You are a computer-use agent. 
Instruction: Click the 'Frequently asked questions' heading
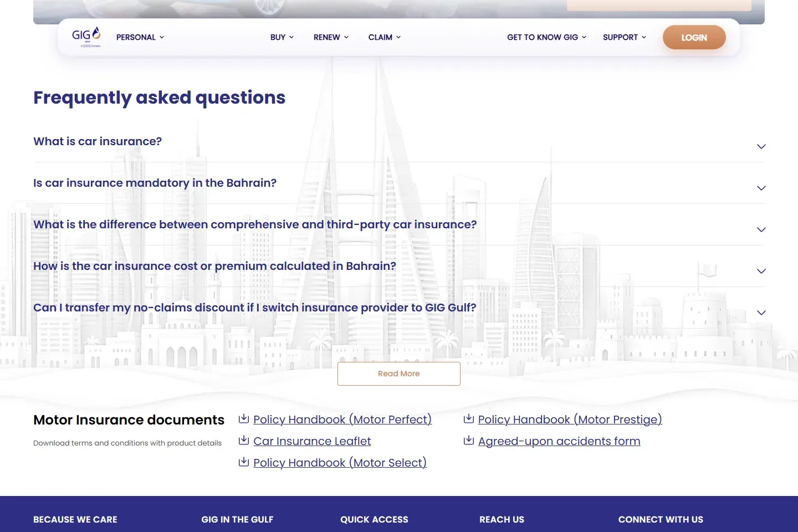[x=160, y=98]
